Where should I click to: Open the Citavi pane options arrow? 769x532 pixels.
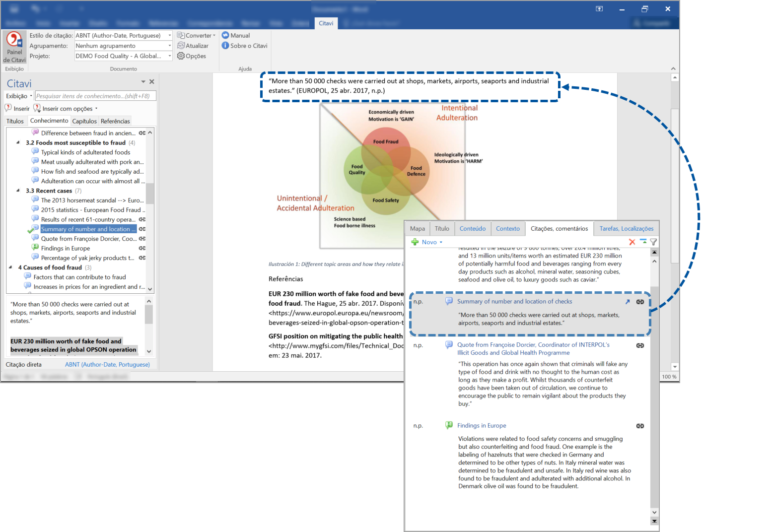[x=143, y=81]
